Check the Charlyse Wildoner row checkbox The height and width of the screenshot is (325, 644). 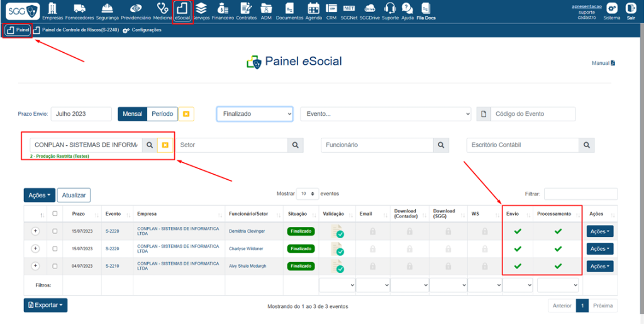[x=55, y=248]
